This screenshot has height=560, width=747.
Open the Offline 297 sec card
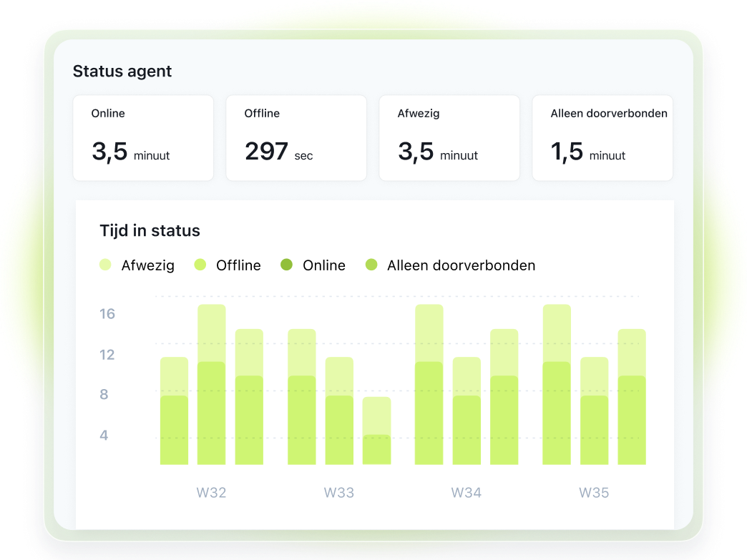[x=296, y=138]
